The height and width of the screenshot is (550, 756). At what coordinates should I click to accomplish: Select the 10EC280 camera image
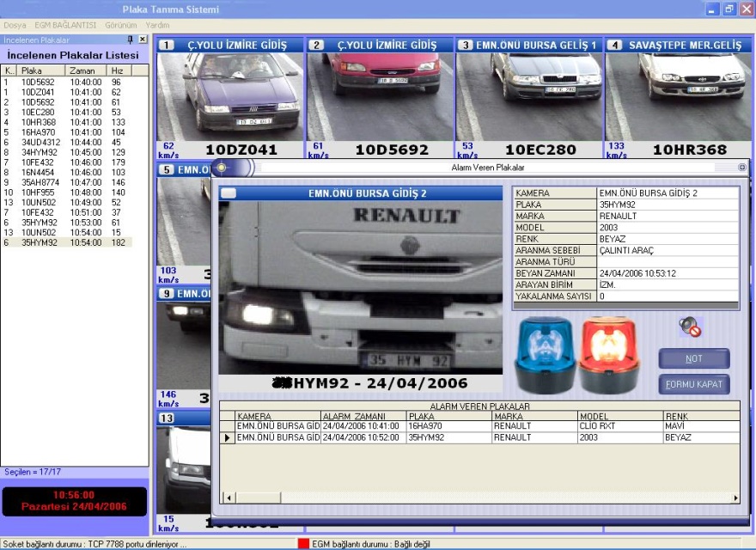point(529,97)
